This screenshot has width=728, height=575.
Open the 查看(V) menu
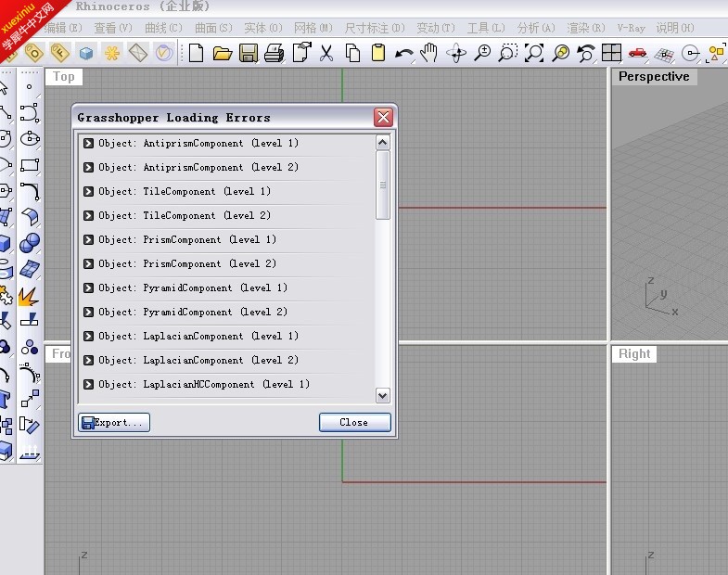coord(113,28)
